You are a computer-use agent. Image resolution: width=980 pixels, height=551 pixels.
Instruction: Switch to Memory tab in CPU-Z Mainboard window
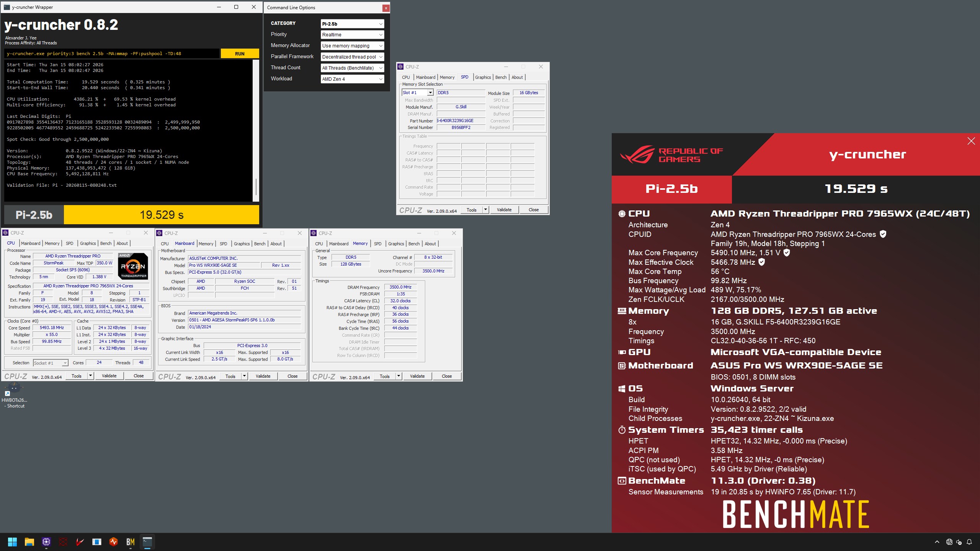(x=206, y=244)
